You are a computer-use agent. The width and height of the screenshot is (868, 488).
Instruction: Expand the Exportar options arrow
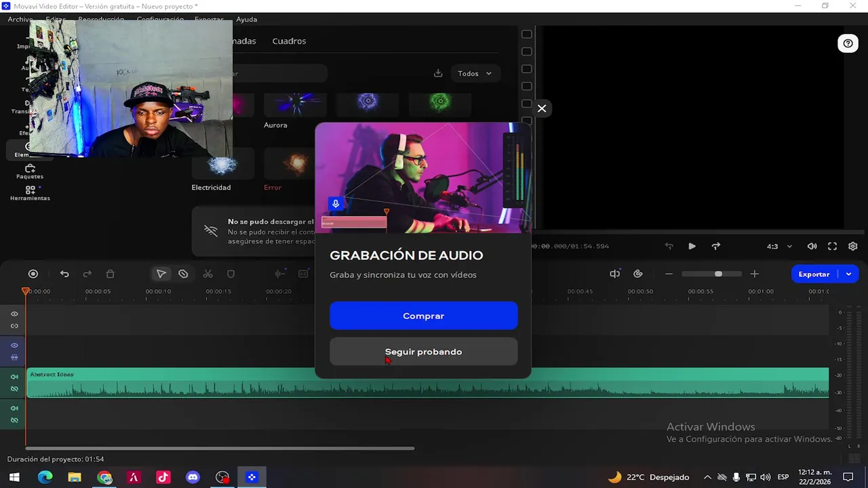pyautogui.click(x=848, y=274)
